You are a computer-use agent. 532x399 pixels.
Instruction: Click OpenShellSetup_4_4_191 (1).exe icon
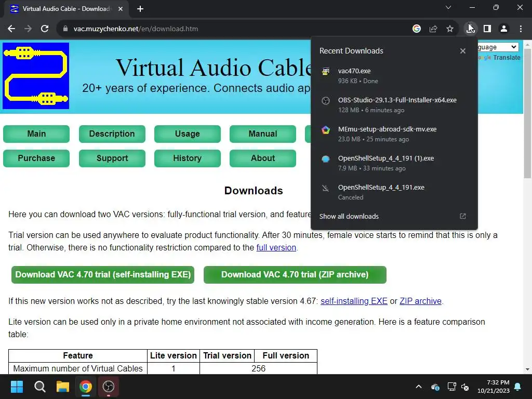326,159
